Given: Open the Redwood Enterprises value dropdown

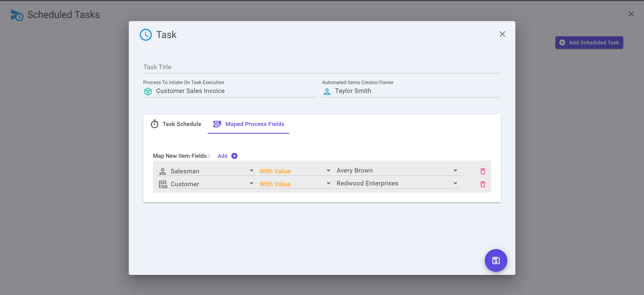Looking at the screenshot, I should pyautogui.click(x=397, y=184).
